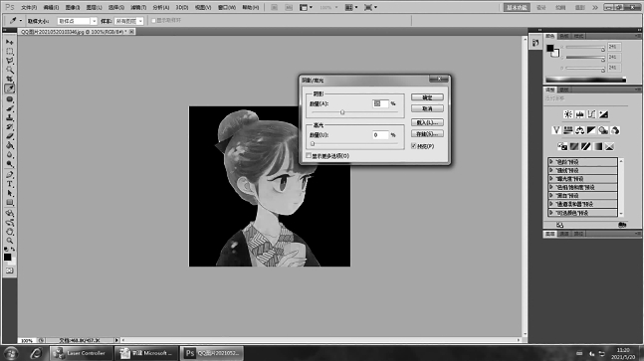Image resolution: width=644 pixels, height=361 pixels.
Task: Expand the "色阶"预设 preset group
Action: pos(583,162)
